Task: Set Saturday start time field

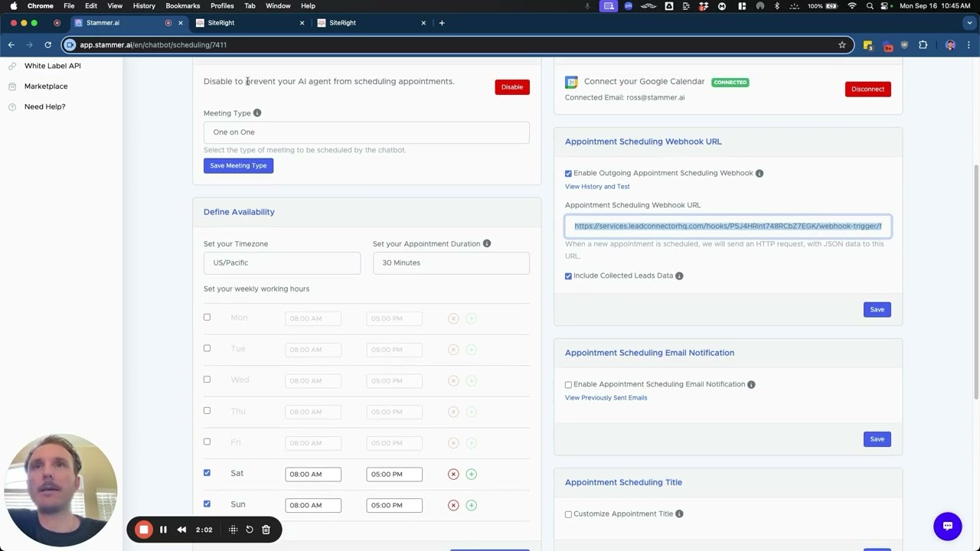Action: coord(313,474)
